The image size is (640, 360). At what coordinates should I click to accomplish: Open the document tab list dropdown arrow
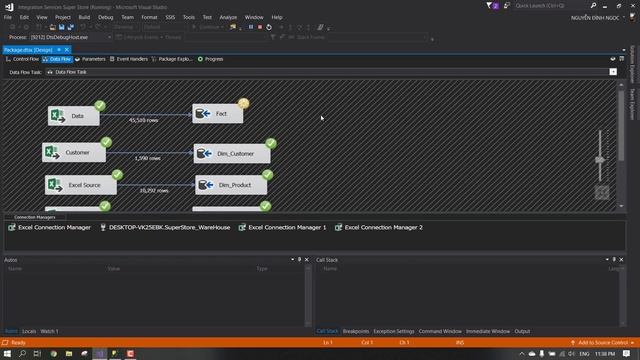pyautogui.click(x=624, y=50)
